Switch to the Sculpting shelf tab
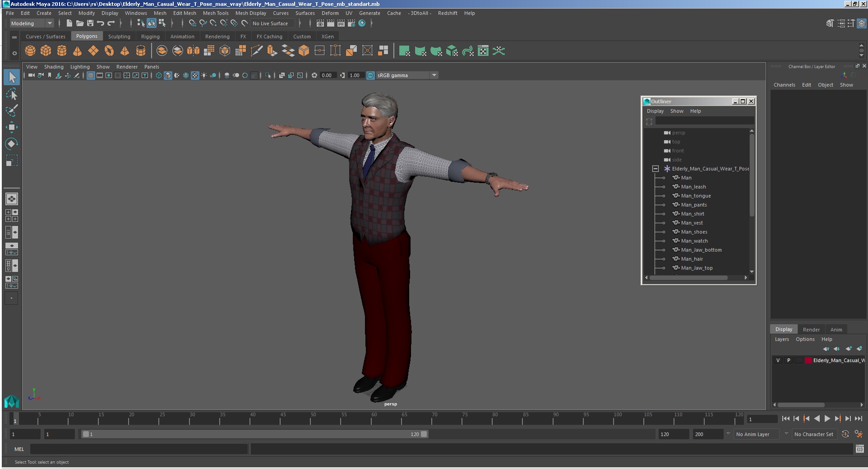The image size is (868, 469). click(x=119, y=37)
